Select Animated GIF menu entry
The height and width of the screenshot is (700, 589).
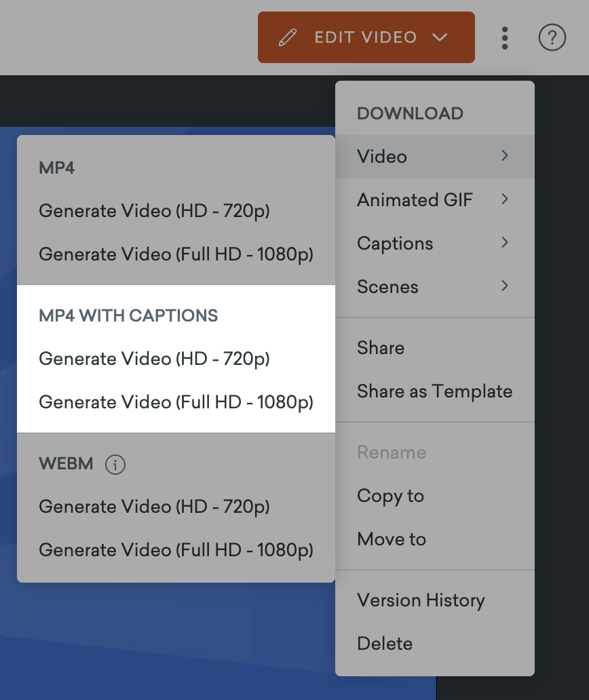coord(435,200)
